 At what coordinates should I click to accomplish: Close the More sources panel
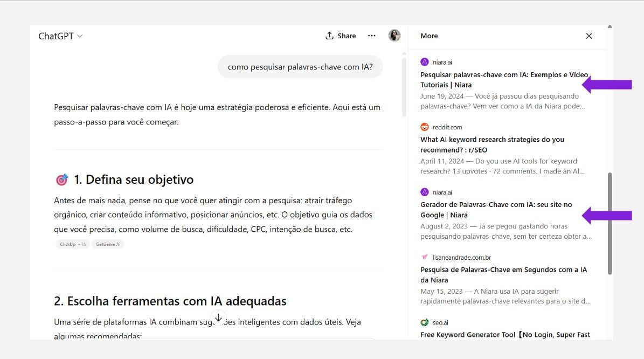click(x=589, y=36)
